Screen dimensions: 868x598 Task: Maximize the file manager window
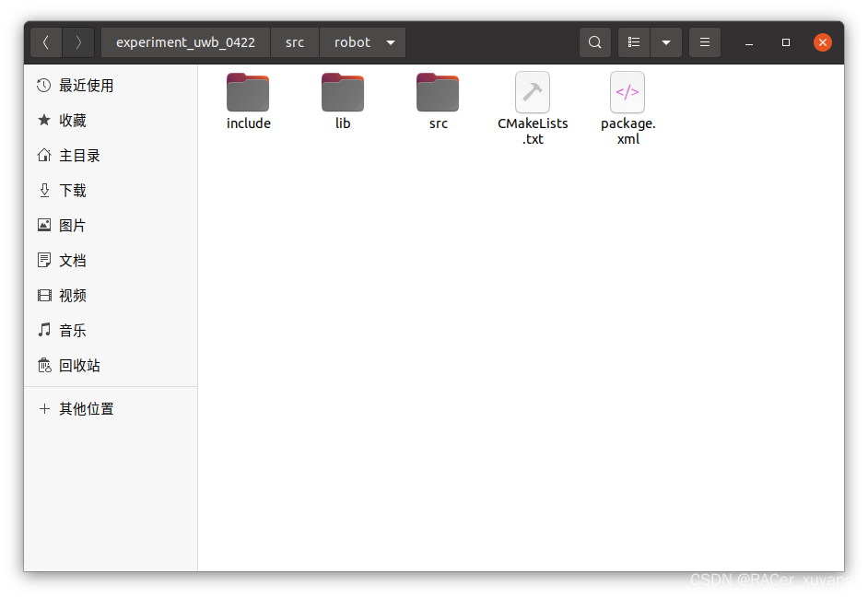coord(785,42)
